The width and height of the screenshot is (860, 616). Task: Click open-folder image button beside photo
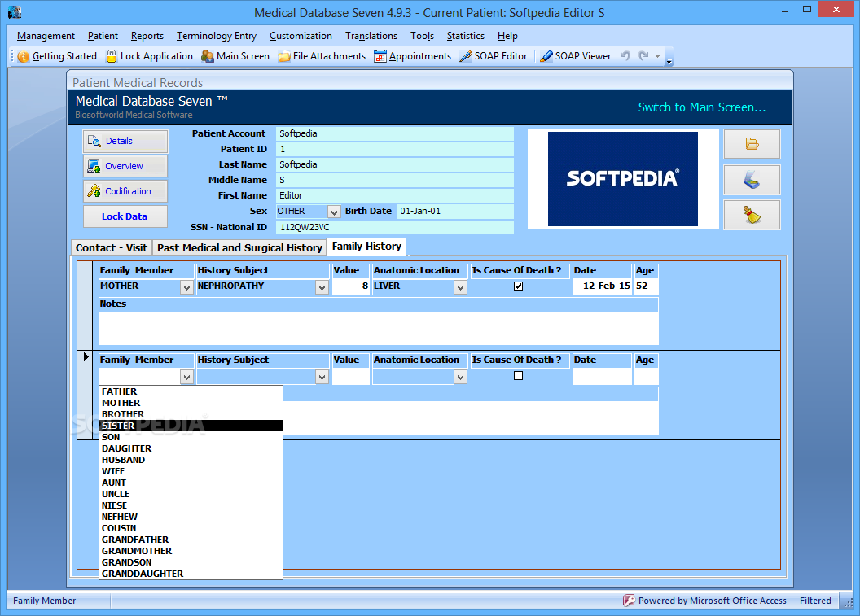pyautogui.click(x=752, y=144)
